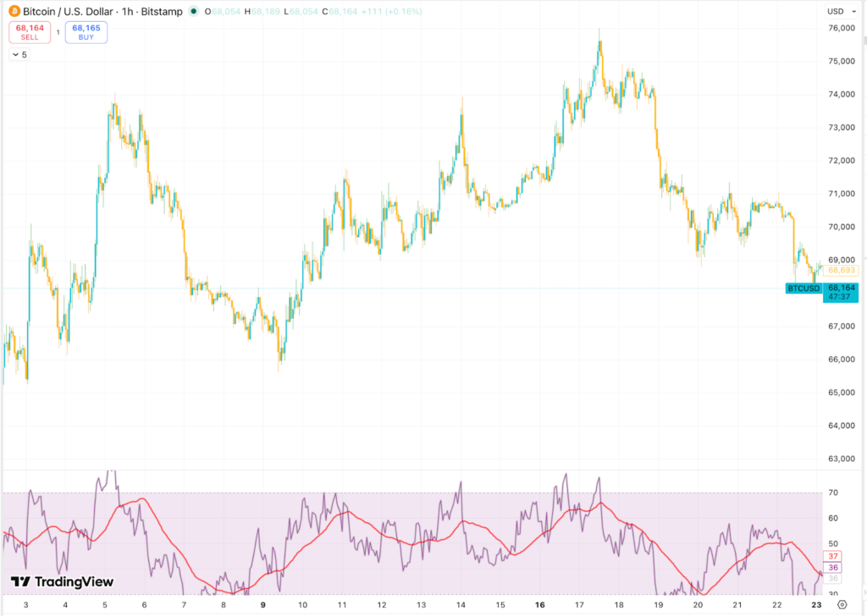Click the TradingView logo
Screen dimensions: 867x616
pyautogui.click(x=62, y=582)
